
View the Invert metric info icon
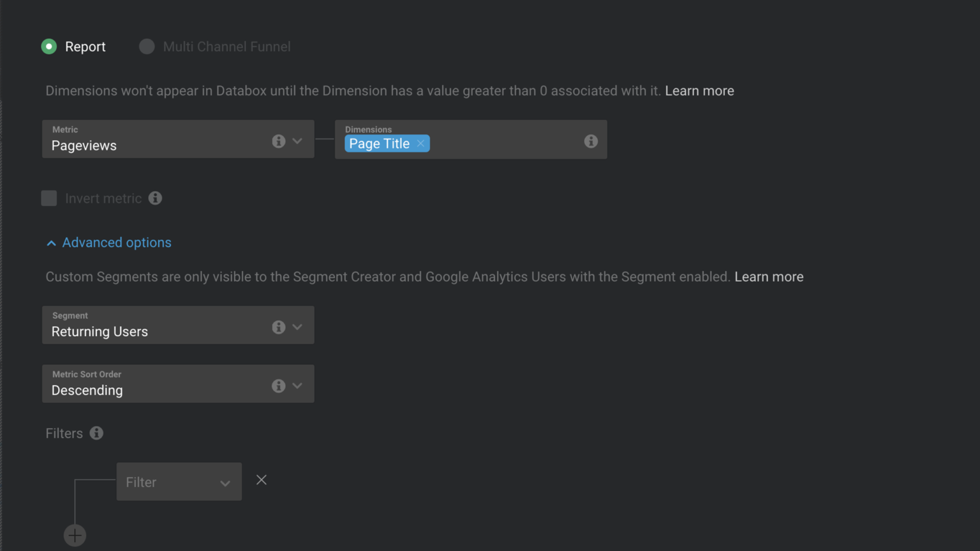coord(155,198)
